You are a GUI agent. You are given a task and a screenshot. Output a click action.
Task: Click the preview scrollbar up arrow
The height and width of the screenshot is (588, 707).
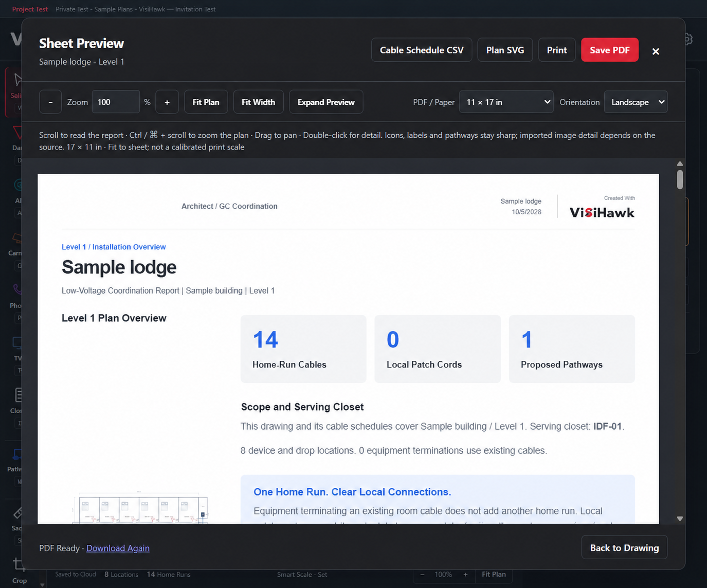(680, 163)
